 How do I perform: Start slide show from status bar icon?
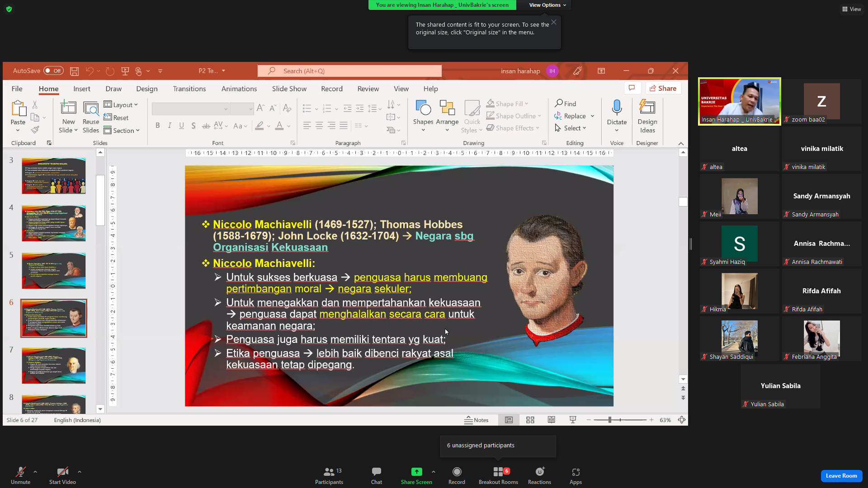pyautogui.click(x=573, y=420)
